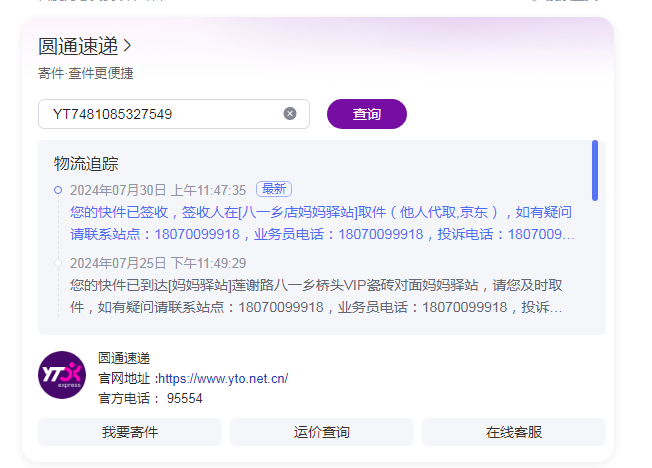Image resolution: width=652 pixels, height=468 pixels.
Task: Contact 在线客服 button
Action: [514, 432]
